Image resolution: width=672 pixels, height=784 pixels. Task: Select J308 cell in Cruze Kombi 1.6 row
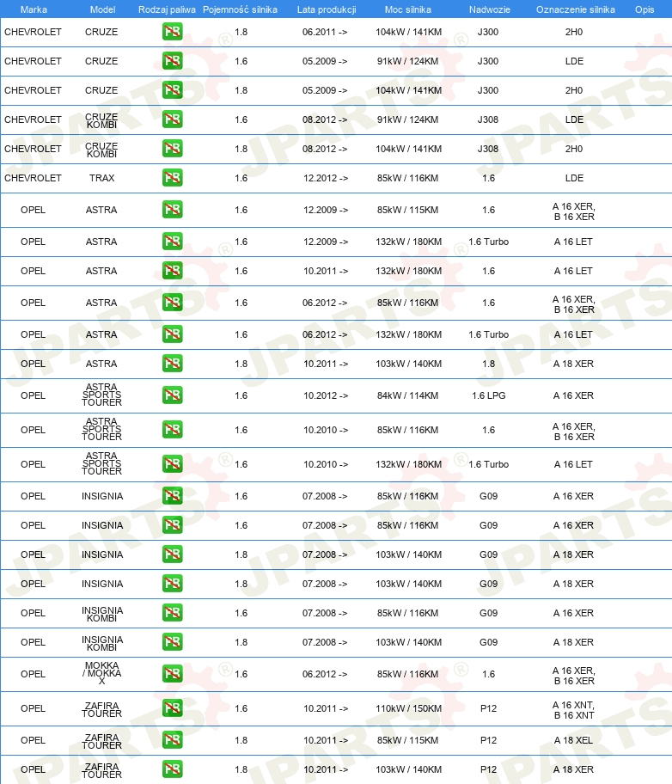coord(488,119)
